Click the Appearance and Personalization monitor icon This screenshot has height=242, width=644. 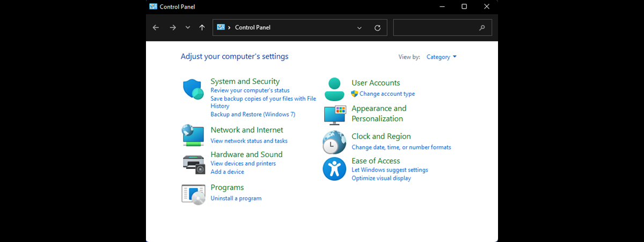point(335,115)
